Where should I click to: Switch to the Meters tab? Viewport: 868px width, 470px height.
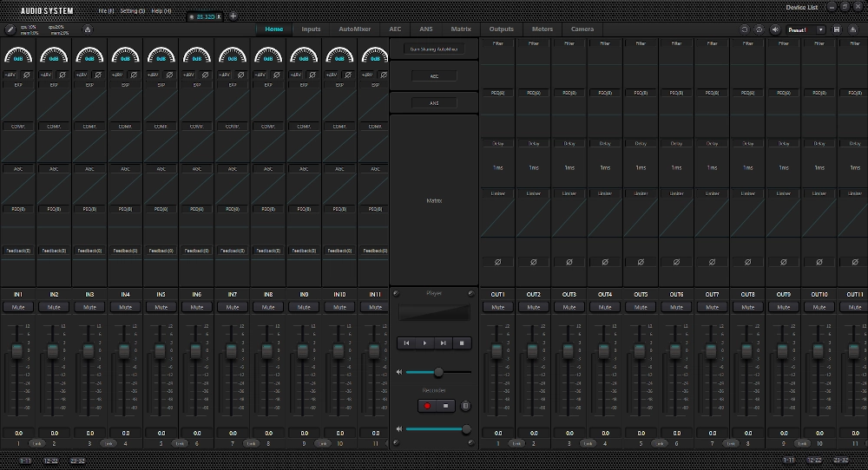[x=542, y=29]
